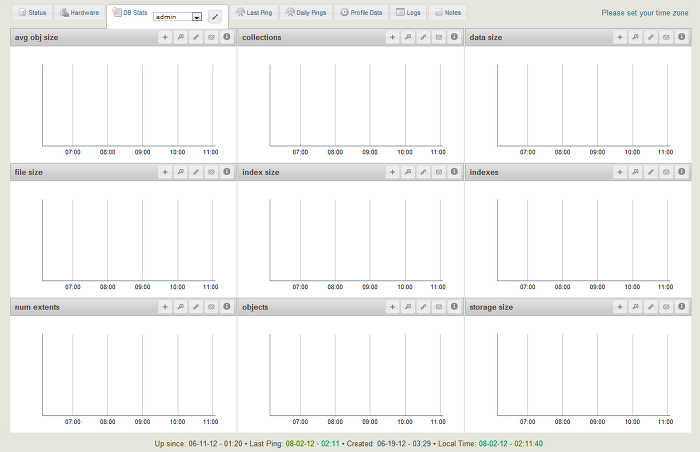The height and width of the screenshot is (452, 700).
Task: Click plus icon on data size chart
Action: coord(620,37)
